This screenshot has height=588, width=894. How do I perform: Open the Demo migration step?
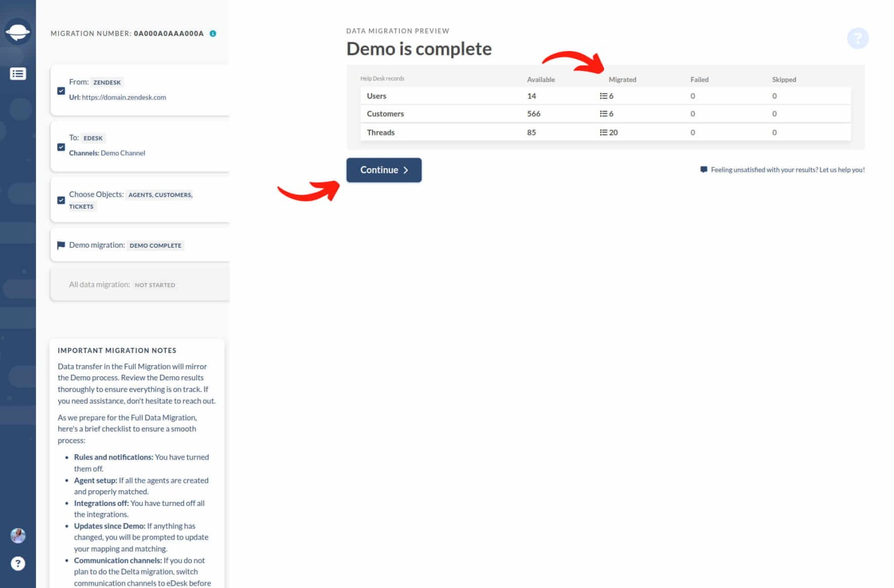140,245
